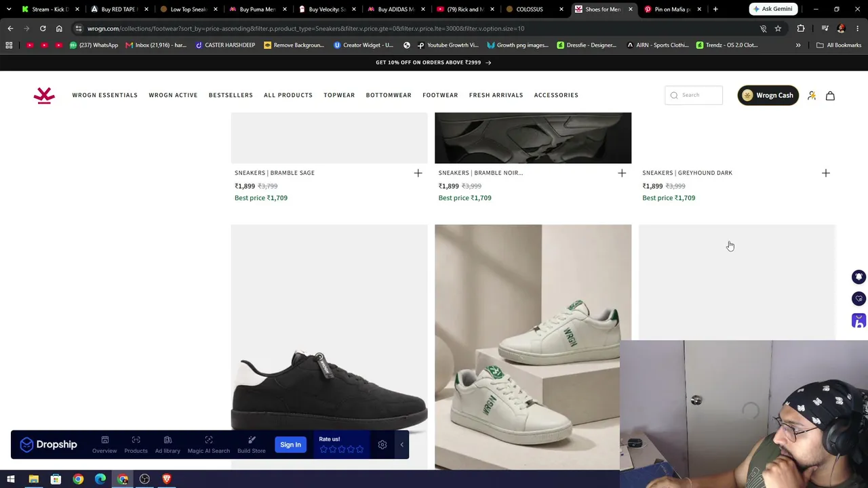Click the Wrogn search field
This screenshot has height=488, width=868.
tap(694, 95)
